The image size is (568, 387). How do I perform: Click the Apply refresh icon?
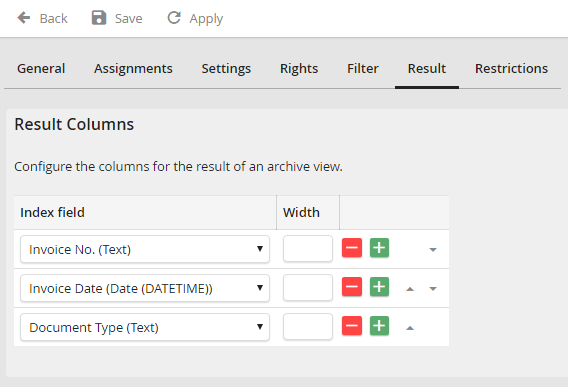[x=174, y=18]
